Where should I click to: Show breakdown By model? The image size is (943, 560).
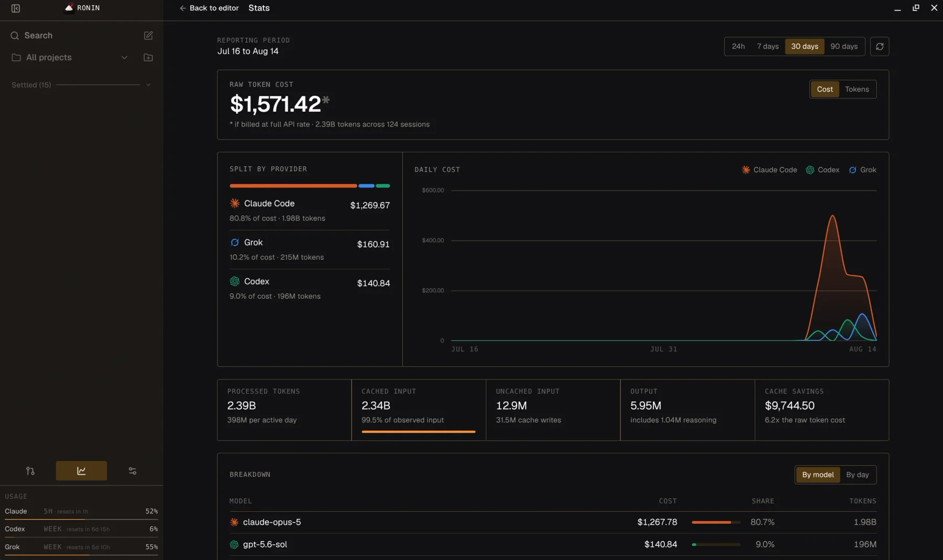(818, 475)
